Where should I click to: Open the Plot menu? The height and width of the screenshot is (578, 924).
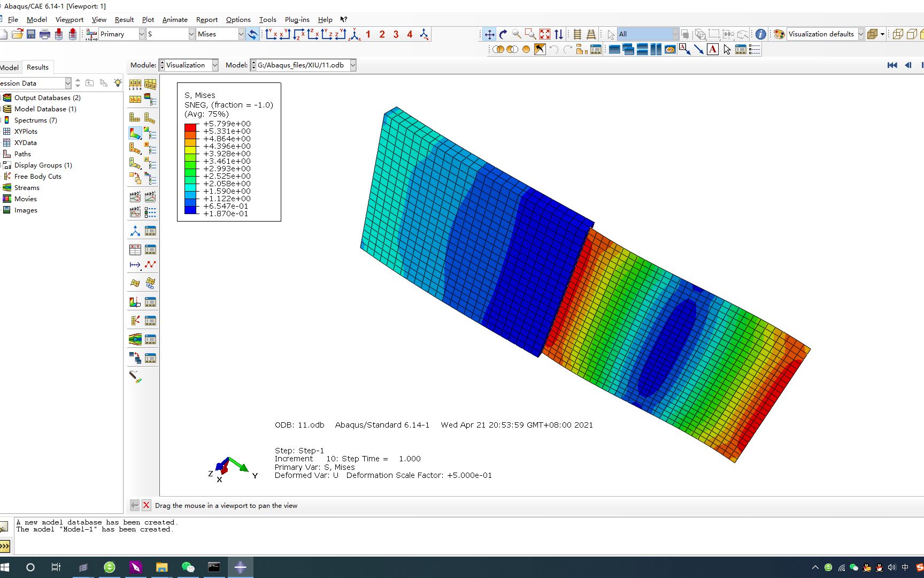point(148,19)
